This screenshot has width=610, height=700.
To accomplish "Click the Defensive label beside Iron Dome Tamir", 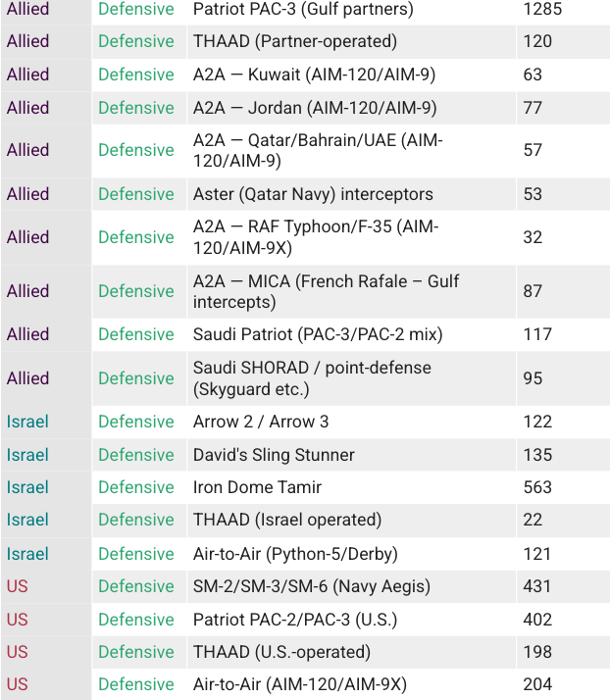I will [136, 487].
